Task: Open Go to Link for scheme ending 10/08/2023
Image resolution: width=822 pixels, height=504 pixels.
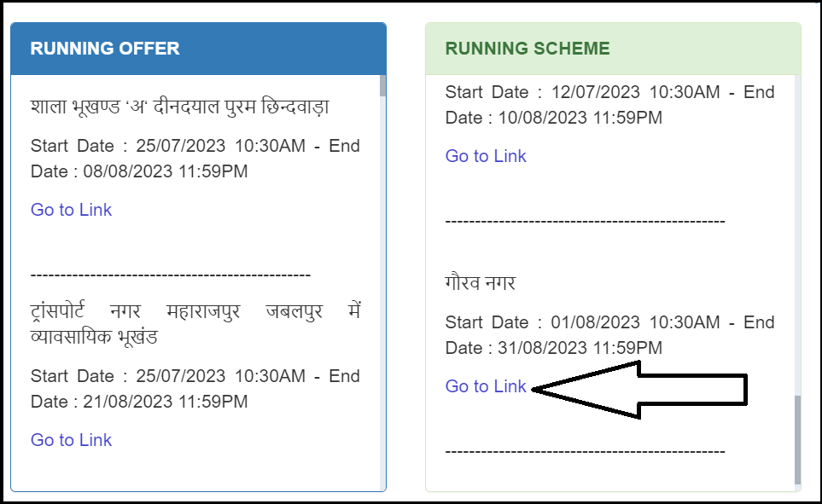Action: tap(486, 156)
